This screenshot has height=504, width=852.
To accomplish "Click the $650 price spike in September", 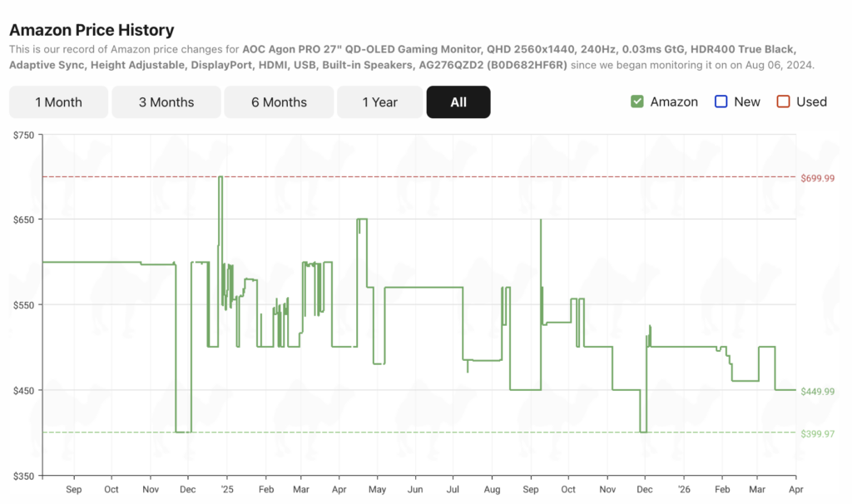I will tap(541, 220).
